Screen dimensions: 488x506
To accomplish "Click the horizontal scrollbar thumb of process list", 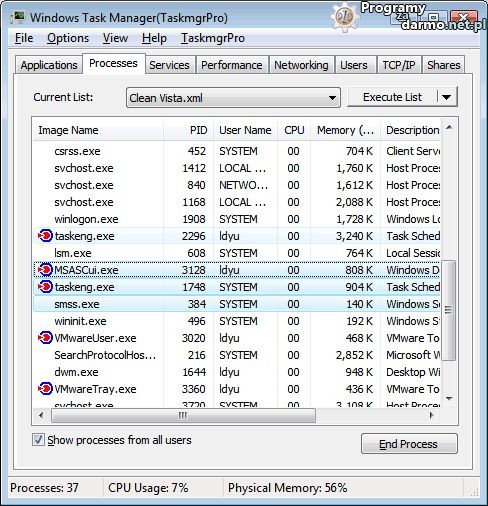I will tap(183, 416).
